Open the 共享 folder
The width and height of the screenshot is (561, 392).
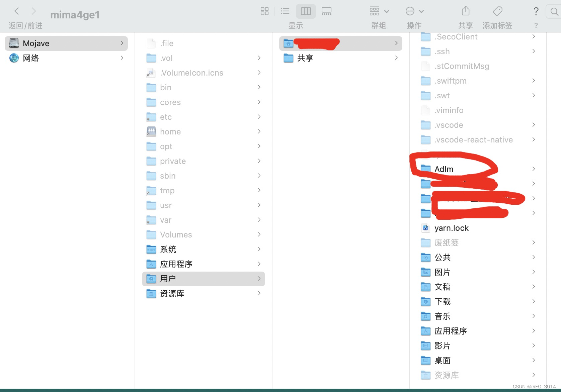tap(305, 58)
